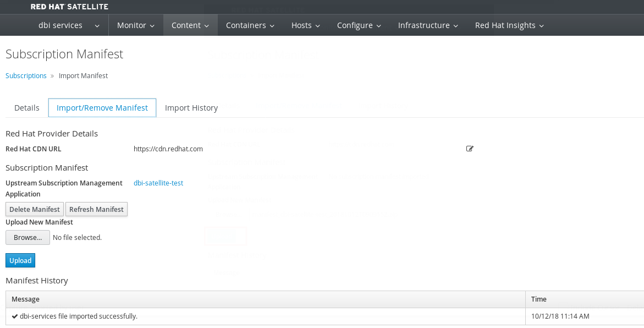
Task: Open the Content menu
Action: coord(190,25)
